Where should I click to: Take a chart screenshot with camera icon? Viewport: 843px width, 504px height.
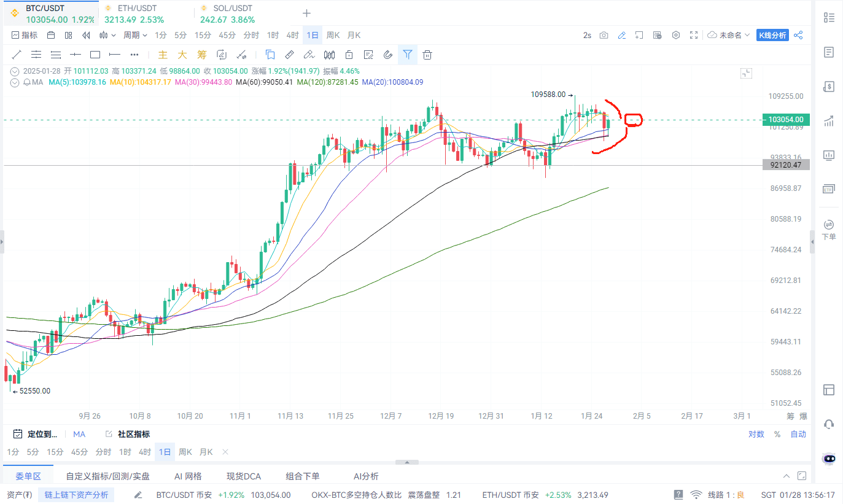pyautogui.click(x=604, y=35)
